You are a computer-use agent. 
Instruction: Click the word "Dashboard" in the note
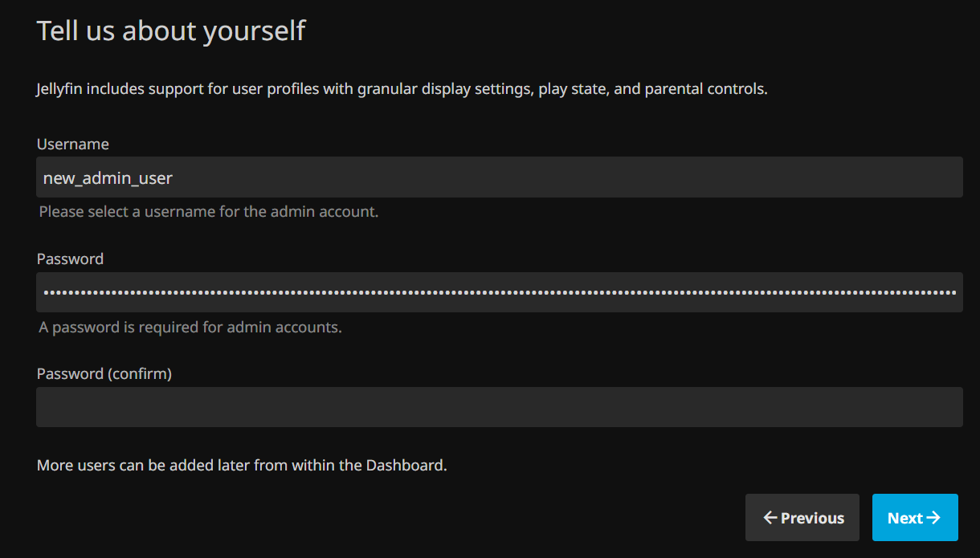coord(405,466)
